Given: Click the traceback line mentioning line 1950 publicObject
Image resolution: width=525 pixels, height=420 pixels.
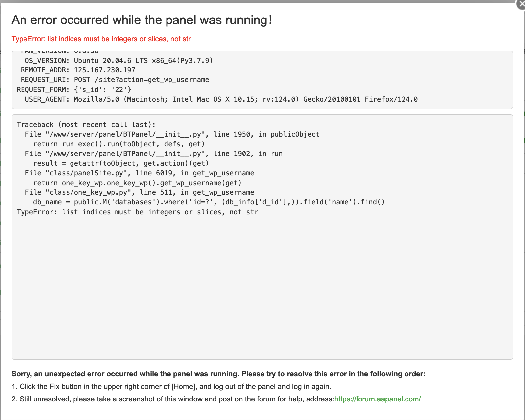Looking at the screenshot, I should (x=172, y=134).
